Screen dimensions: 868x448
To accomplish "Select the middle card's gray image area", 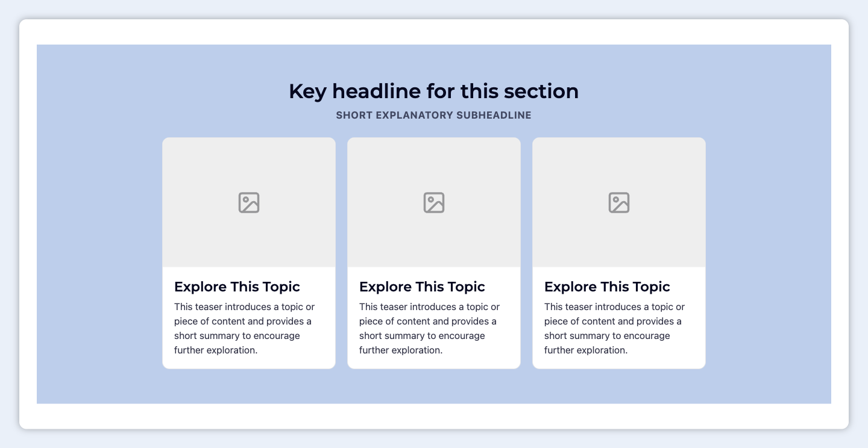I will coord(434,202).
